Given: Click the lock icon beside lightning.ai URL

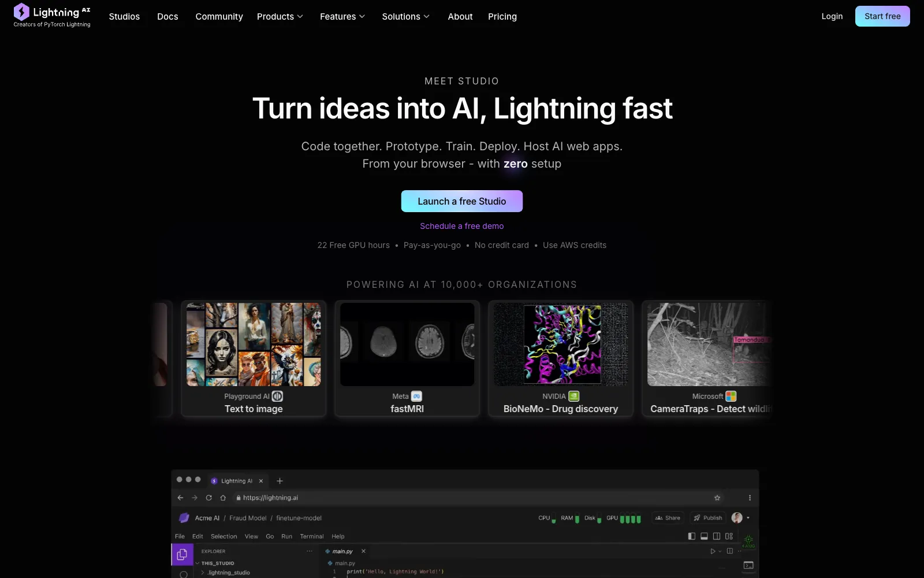Looking at the screenshot, I should point(238,498).
